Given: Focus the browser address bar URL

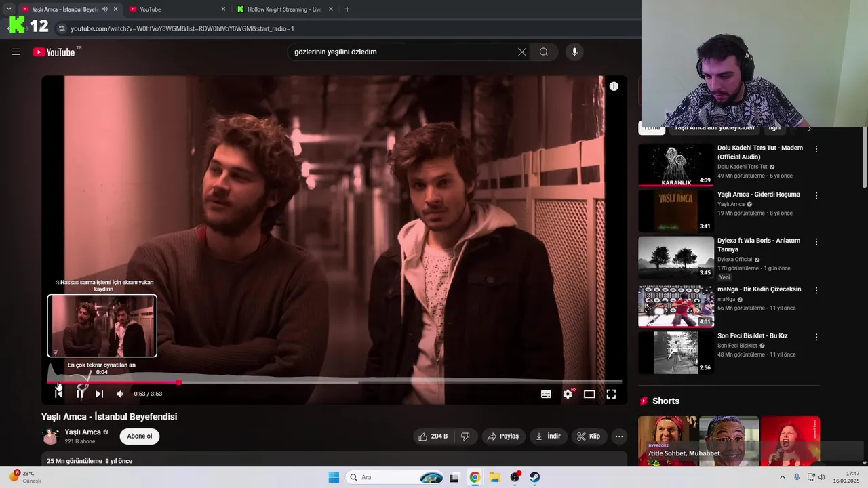Looking at the screenshot, I should point(182,28).
